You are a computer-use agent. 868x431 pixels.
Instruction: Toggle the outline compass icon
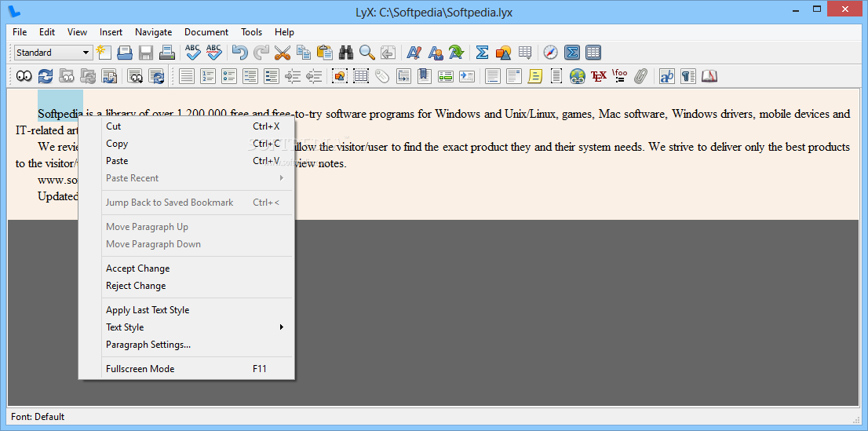pos(550,53)
